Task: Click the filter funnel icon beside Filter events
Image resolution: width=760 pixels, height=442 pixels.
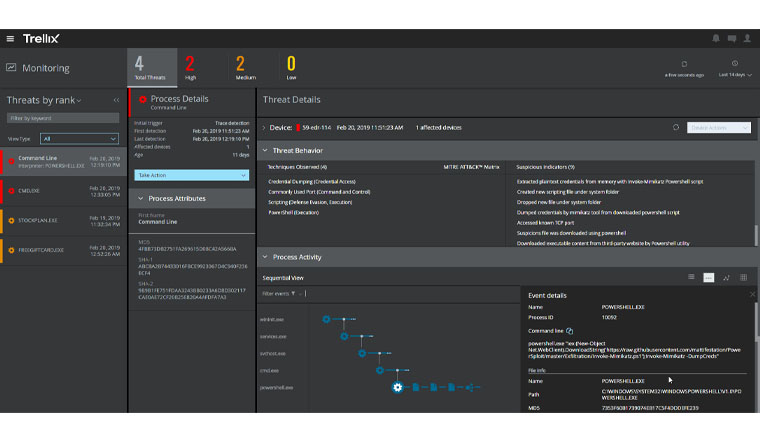Action: (293, 294)
